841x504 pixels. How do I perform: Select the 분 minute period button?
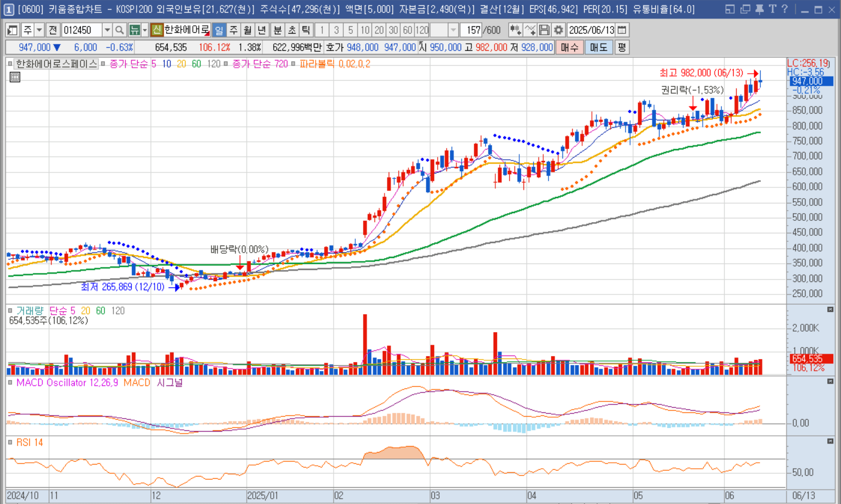[277, 30]
